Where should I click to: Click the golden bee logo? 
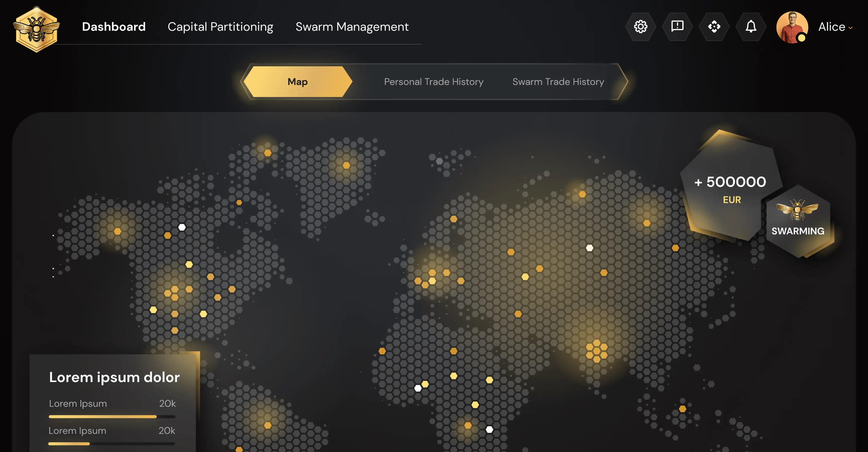(x=36, y=29)
